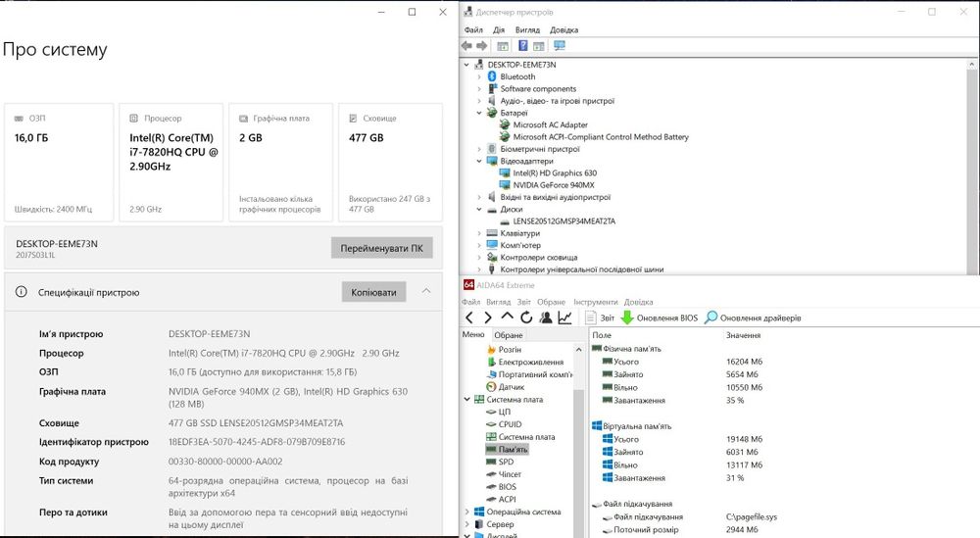Select Чіпсет item in AIDA64 tree
This screenshot has height=538, width=980.
[x=510, y=474]
